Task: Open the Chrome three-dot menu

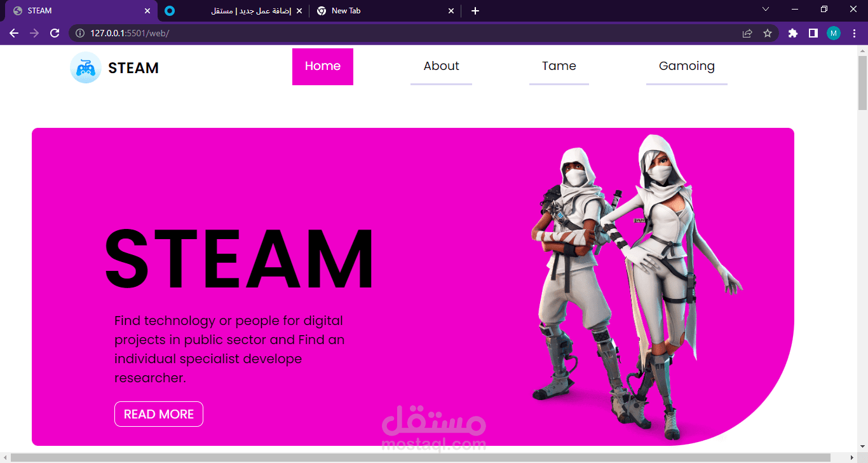Action: [x=854, y=33]
